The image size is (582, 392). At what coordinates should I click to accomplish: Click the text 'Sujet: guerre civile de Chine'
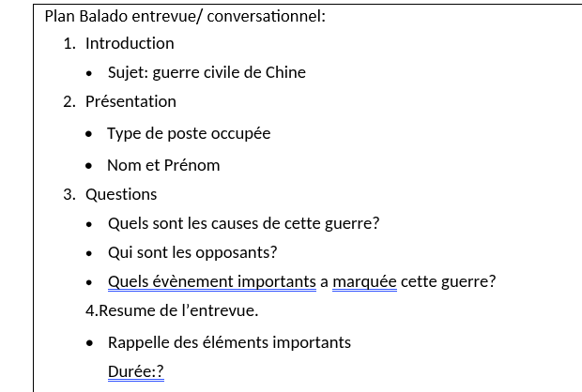click(207, 72)
